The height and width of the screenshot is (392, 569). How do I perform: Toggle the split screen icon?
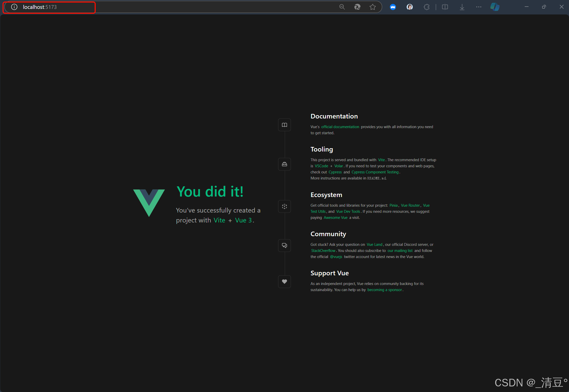445,7
